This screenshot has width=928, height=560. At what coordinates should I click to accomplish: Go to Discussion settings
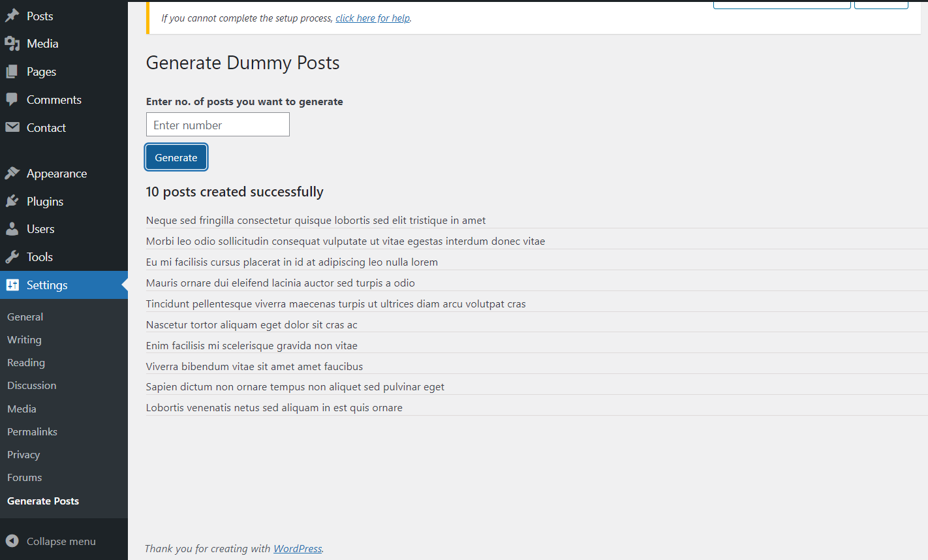tap(31, 385)
